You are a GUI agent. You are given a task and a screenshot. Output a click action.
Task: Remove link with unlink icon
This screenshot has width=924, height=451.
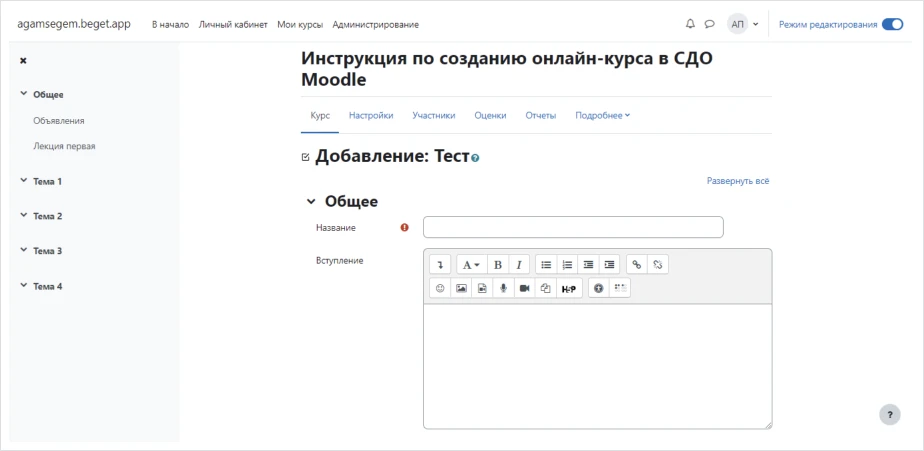click(x=658, y=265)
